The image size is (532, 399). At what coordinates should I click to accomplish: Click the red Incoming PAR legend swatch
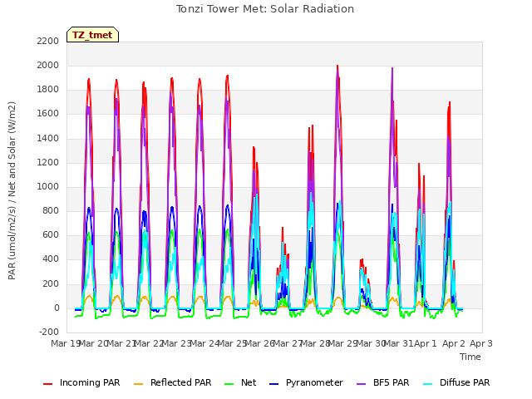(48, 384)
